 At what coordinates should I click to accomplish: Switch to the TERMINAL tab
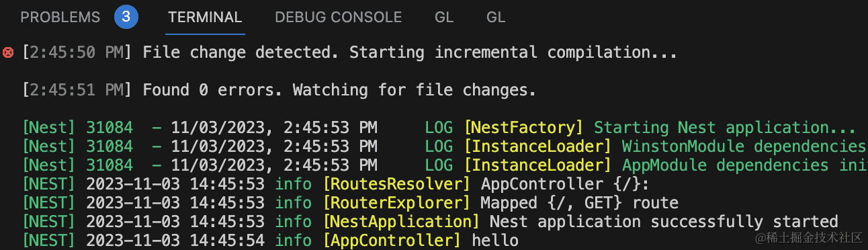(205, 17)
